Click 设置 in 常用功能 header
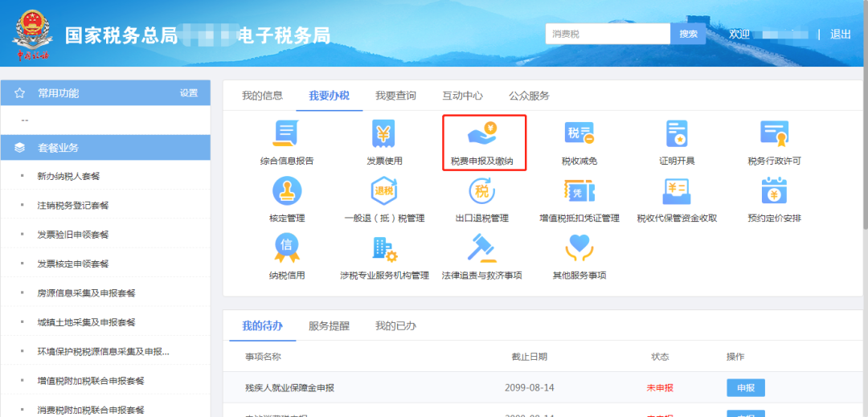 coord(189,93)
